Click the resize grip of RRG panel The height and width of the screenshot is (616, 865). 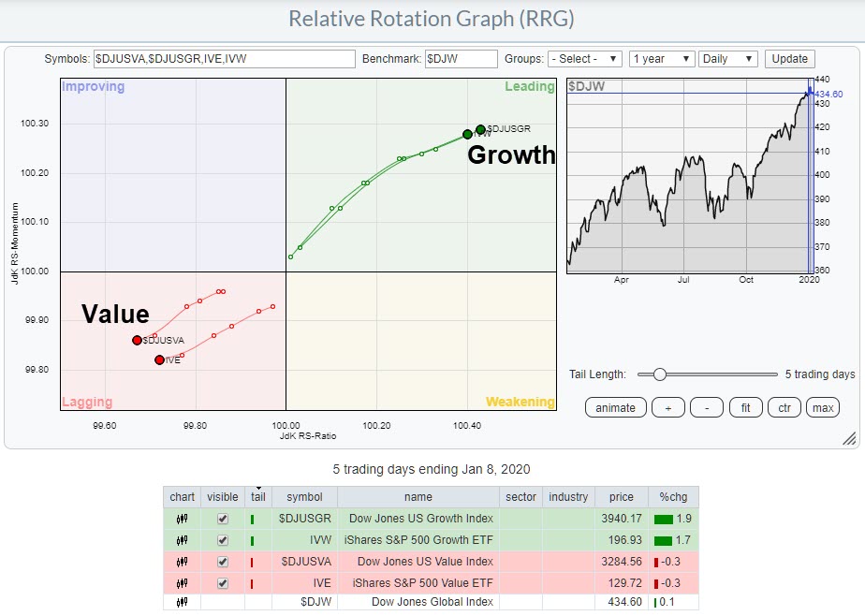850,438
